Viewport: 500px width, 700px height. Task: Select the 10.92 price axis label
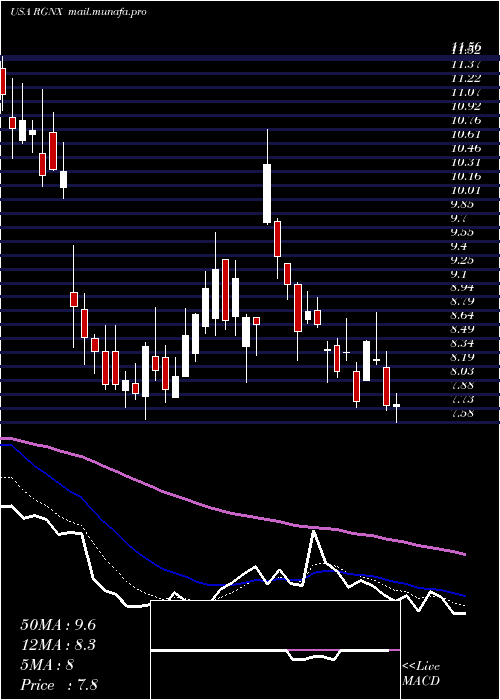coord(466,106)
